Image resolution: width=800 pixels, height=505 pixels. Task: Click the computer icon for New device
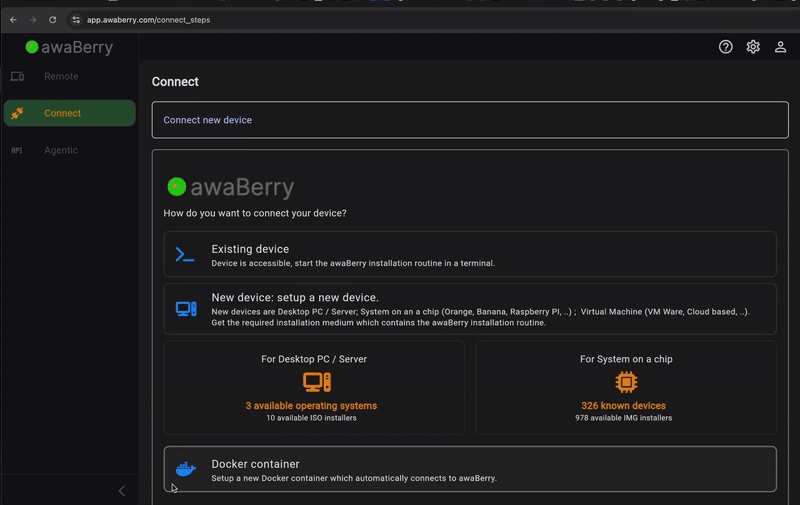[x=186, y=309]
